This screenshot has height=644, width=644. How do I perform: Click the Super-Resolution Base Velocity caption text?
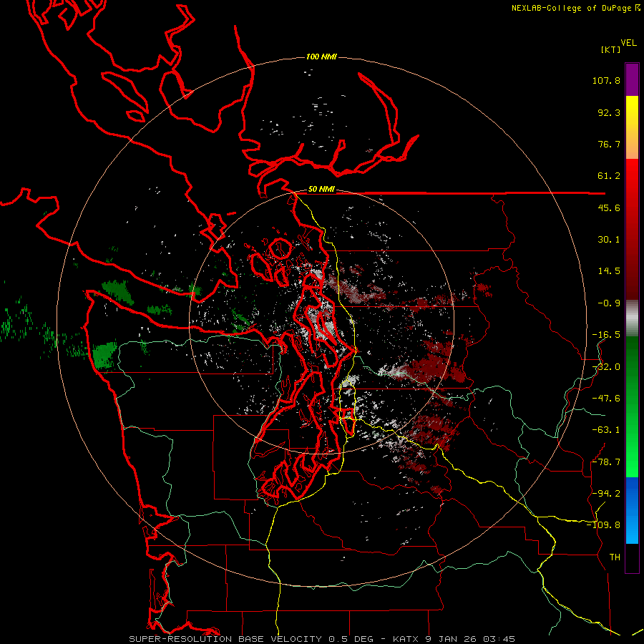click(322, 639)
